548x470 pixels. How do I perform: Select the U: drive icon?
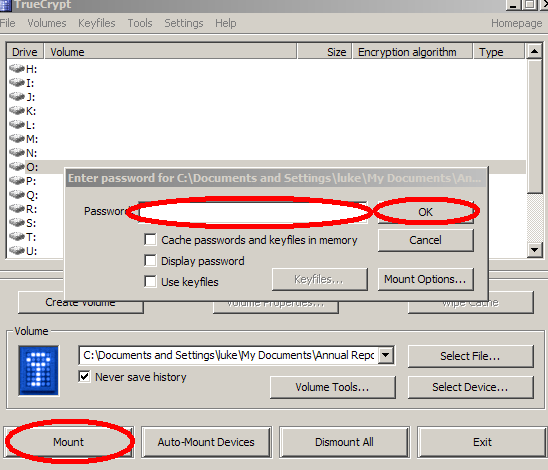16,250
